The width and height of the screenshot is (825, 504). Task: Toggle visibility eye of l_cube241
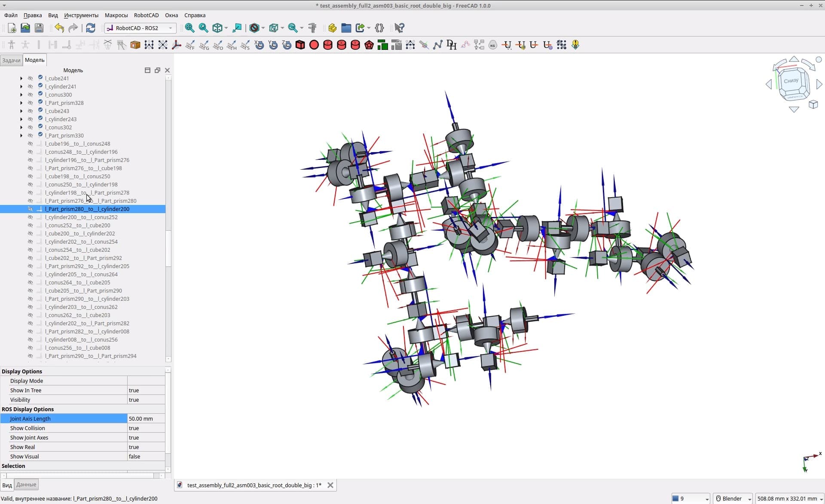pyautogui.click(x=30, y=78)
